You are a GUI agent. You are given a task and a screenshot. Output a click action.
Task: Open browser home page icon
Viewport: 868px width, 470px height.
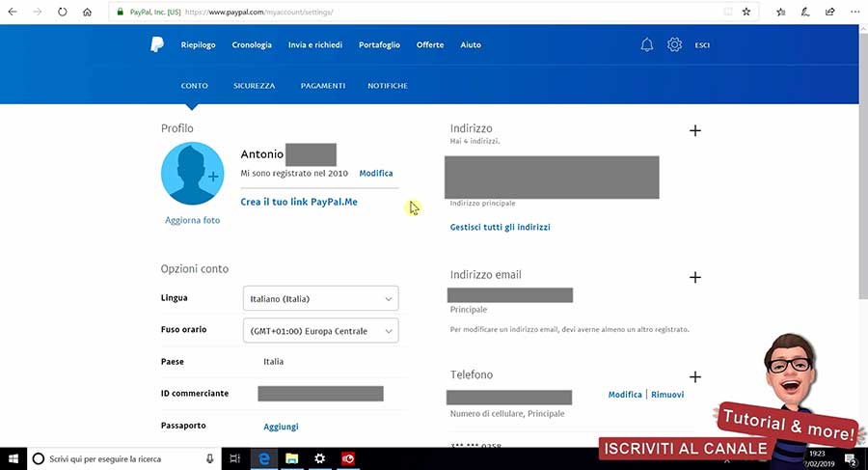[87, 12]
